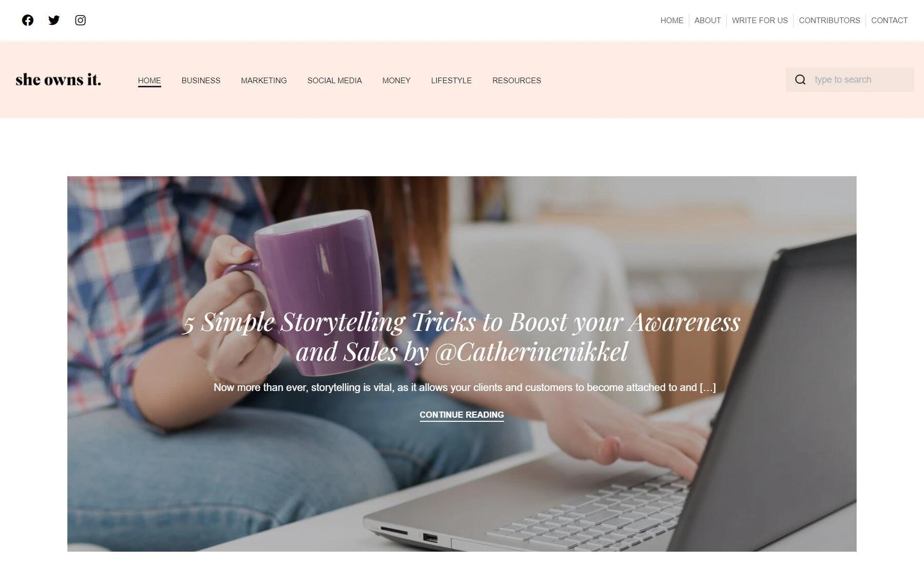Click the search magnifier icon

click(x=800, y=80)
